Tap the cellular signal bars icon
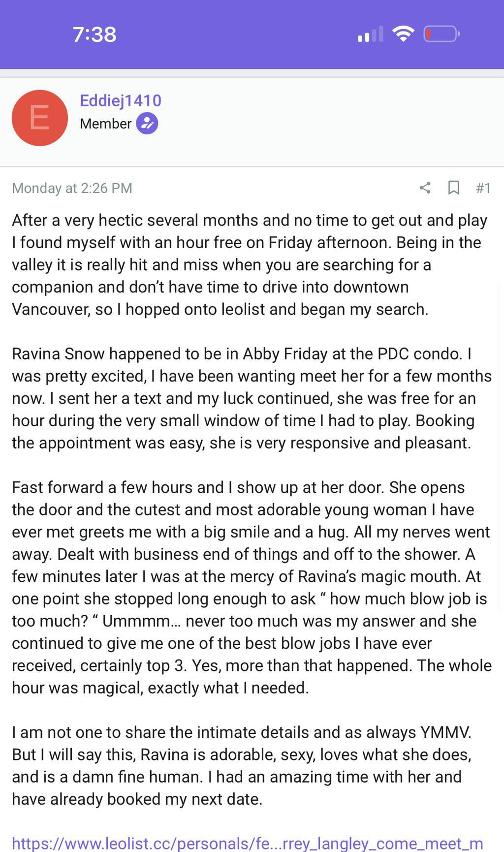Viewport: 504px width, 852px height. 371,34
